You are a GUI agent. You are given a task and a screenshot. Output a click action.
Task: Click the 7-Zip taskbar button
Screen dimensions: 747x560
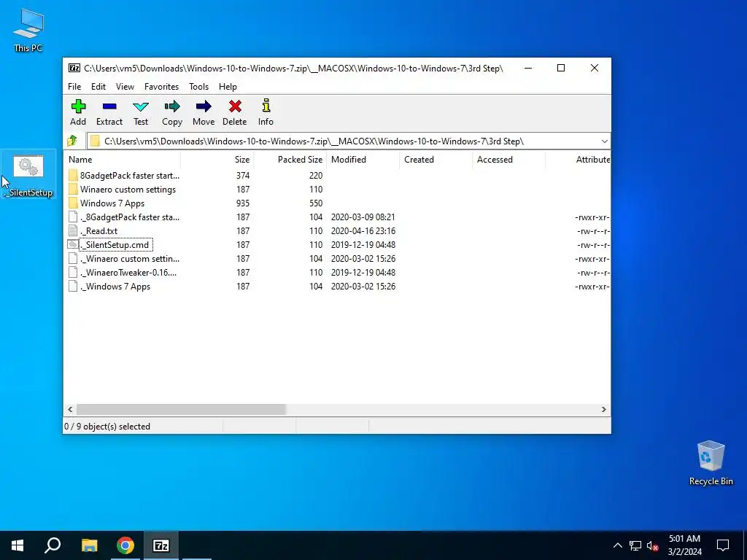tap(161, 545)
